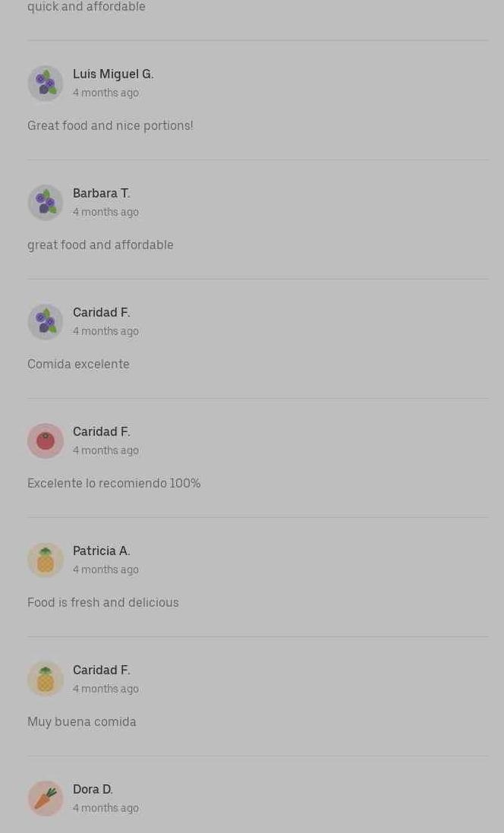Select pineapple avatar above 'Muy buena comida'

click(x=46, y=679)
